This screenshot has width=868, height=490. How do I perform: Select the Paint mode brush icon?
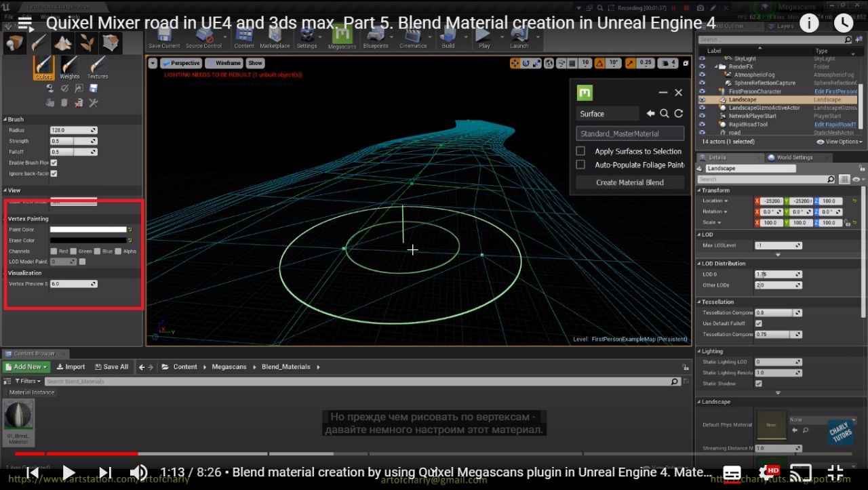[x=39, y=44]
